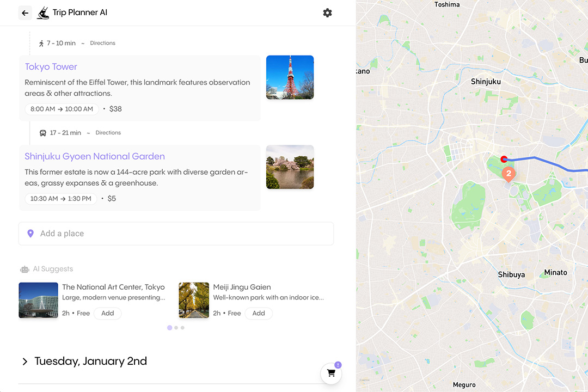Image resolution: width=588 pixels, height=392 pixels.
Task: Click the walking icon beside 7 - 10 min
Action: coord(41,44)
